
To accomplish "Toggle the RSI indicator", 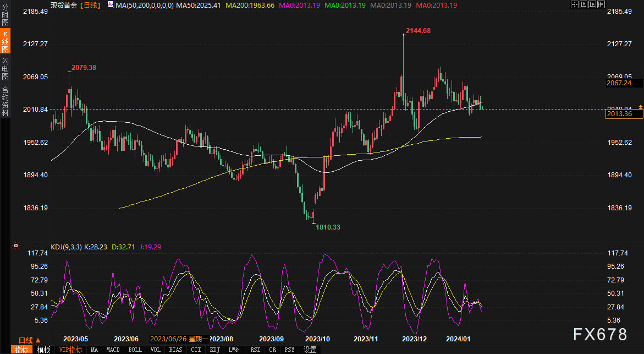I will pyautogui.click(x=255, y=350).
